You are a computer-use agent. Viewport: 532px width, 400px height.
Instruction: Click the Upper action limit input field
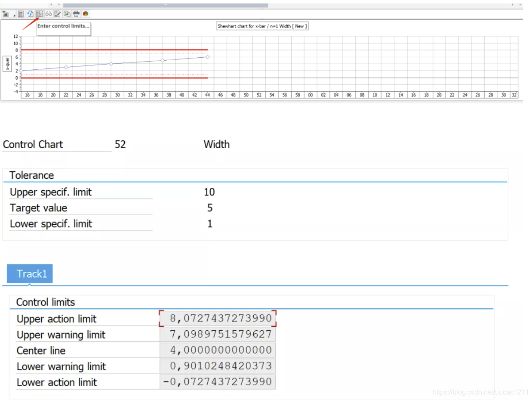(218, 319)
